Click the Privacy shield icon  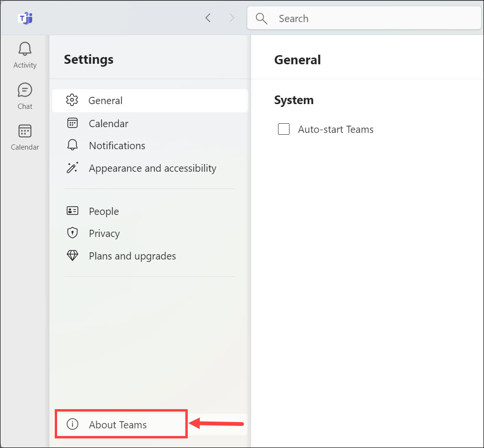(73, 233)
